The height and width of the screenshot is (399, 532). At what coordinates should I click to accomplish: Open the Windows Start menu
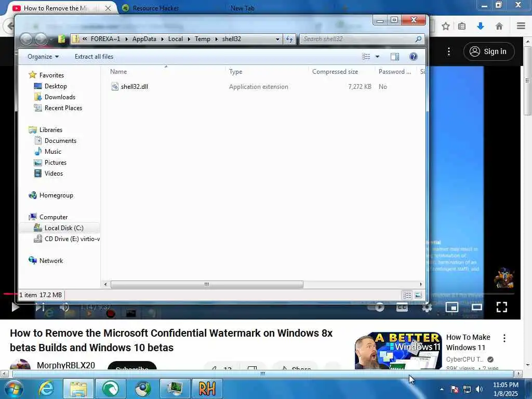click(x=14, y=389)
